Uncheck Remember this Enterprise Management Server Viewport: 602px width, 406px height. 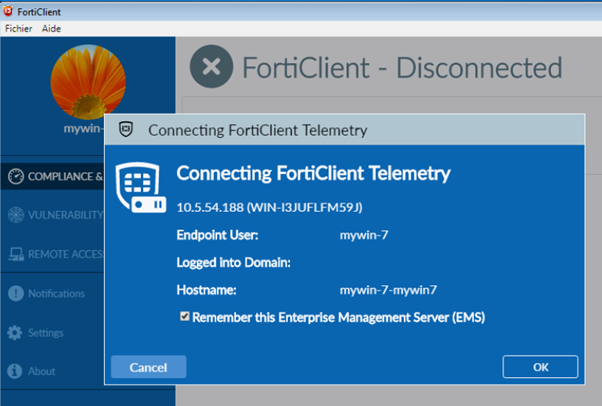coord(184,317)
